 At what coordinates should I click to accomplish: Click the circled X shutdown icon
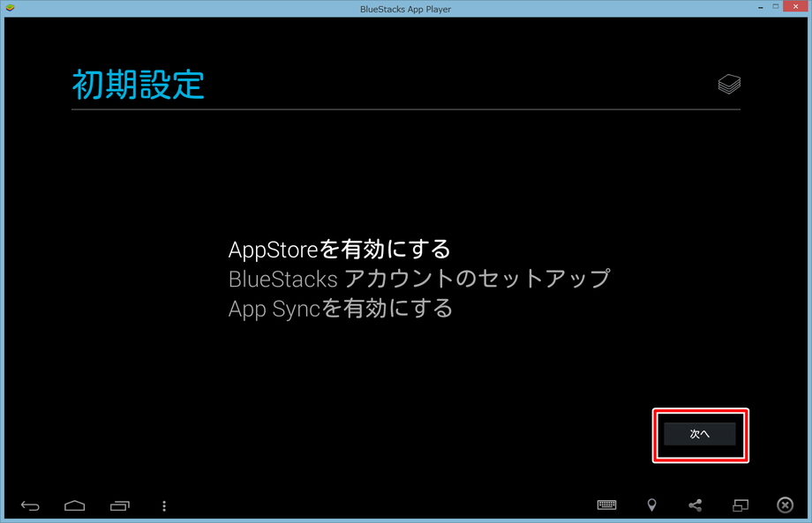pyautogui.click(x=785, y=504)
